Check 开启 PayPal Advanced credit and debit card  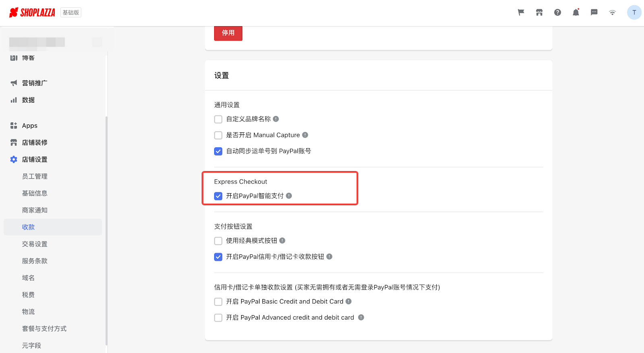(x=218, y=318)
